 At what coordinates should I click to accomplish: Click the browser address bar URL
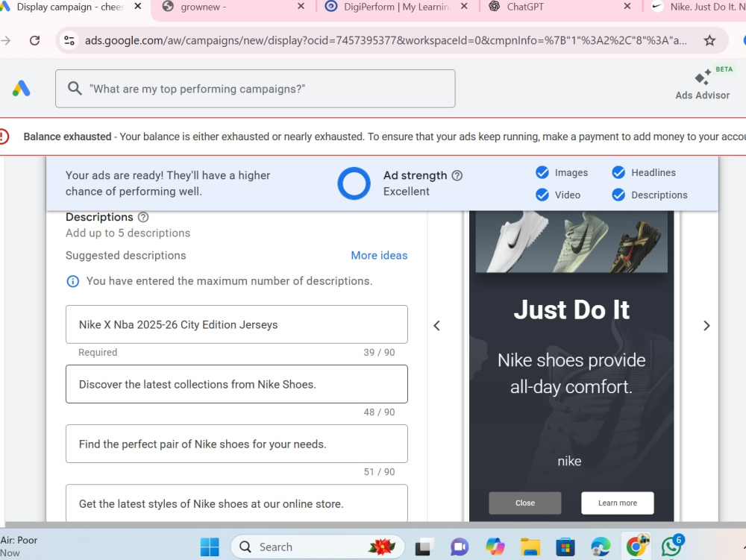386,40
